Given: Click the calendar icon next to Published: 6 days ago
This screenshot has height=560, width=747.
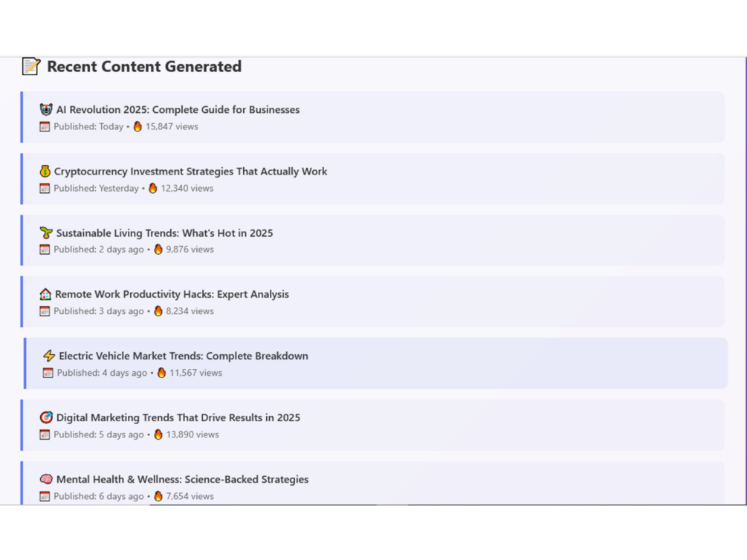Looking at the screenshot, I should pyautogui.click(x=45, y=497).
